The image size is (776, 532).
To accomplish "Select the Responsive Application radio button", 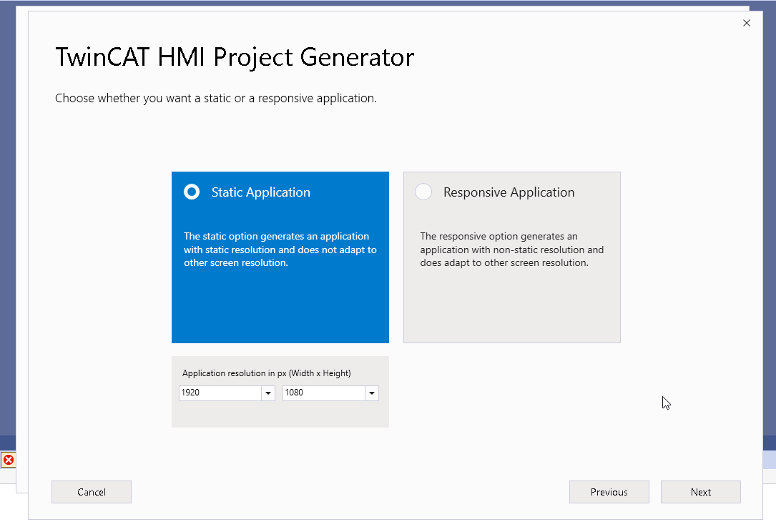I will coord(423,192).
